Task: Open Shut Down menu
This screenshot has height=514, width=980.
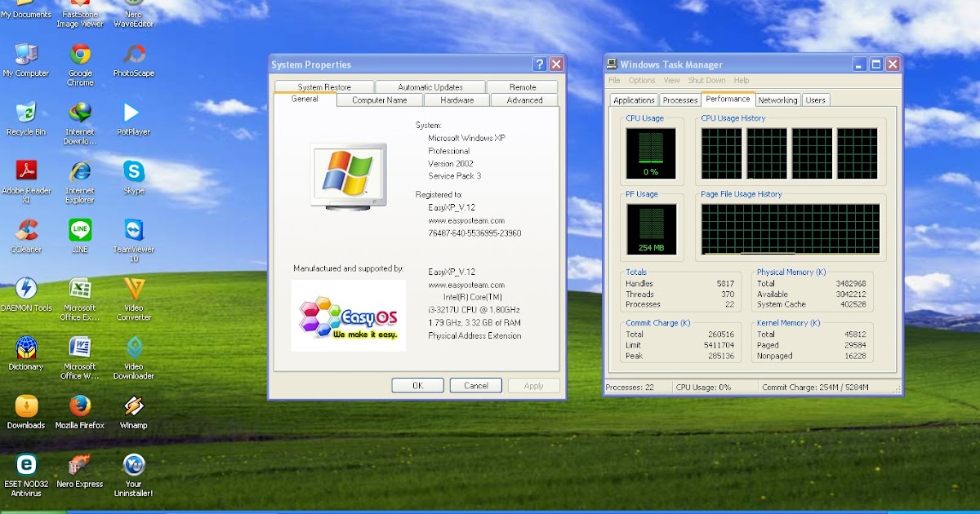Action: point(706,81)
